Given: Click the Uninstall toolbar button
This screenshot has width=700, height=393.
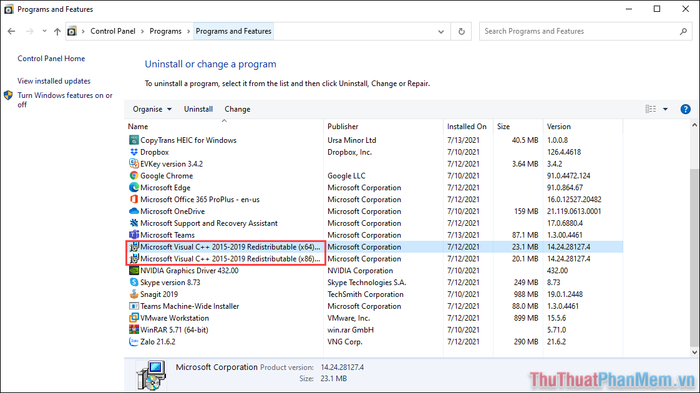Looking at the screenshot, I should point(198,109).
